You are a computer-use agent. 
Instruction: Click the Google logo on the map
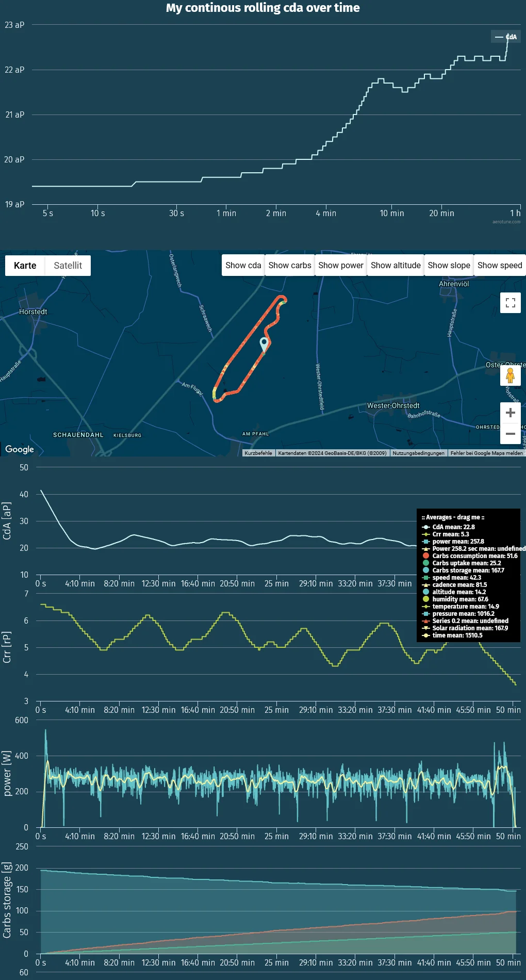point(20,449)
